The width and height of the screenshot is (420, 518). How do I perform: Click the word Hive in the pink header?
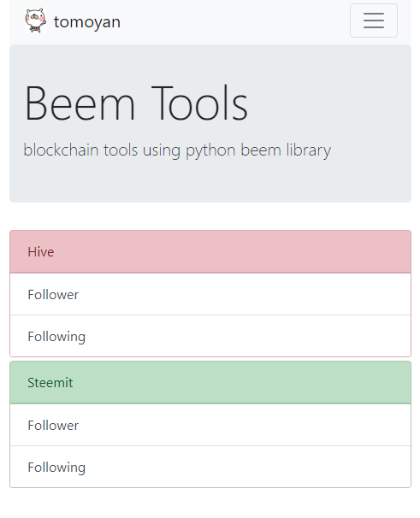[x=41, y=251]
